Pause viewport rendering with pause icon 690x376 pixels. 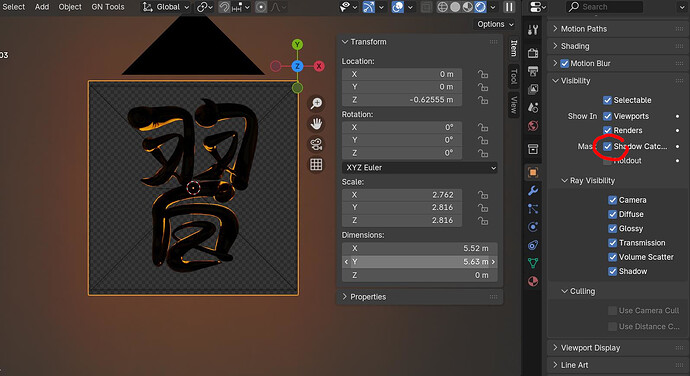[509, 7]
